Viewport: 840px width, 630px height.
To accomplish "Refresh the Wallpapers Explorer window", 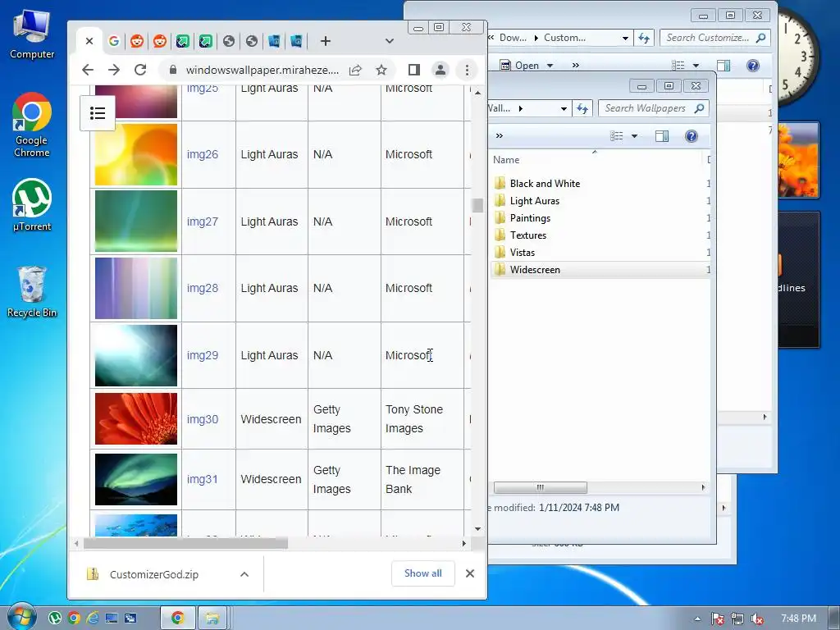I will tap(582, 108).
